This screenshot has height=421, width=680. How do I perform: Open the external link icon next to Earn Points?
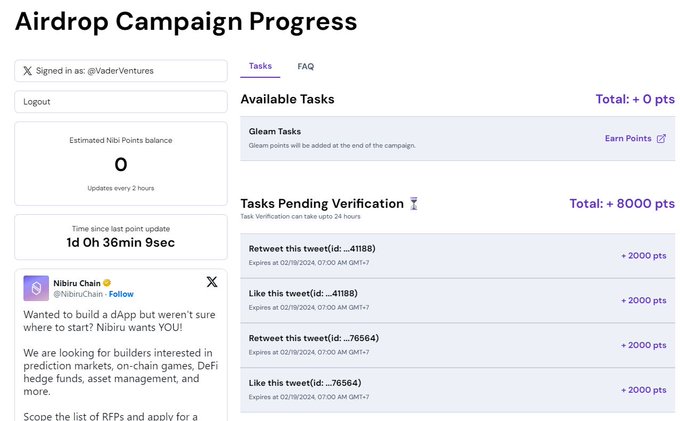click(661, 138)
